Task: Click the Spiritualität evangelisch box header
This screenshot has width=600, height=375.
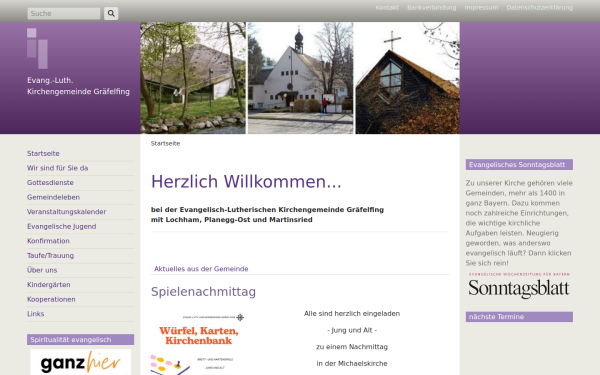Action: [x=80, y=339]
